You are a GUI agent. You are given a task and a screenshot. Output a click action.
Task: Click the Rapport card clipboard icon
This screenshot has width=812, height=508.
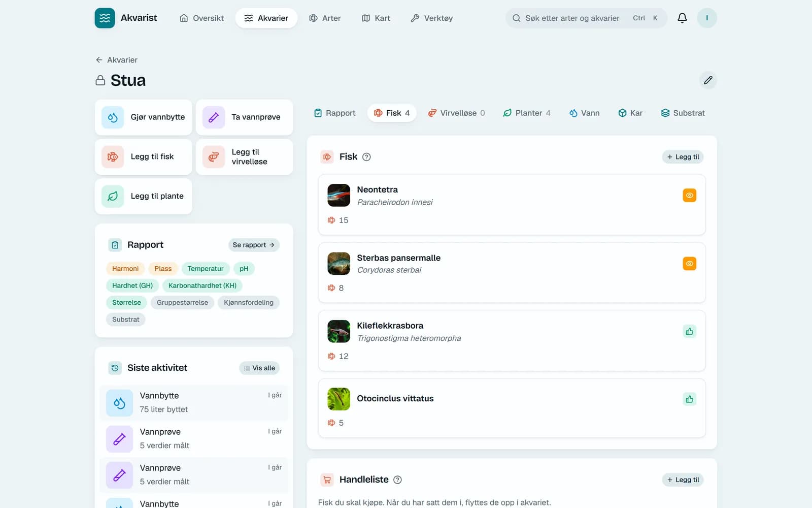point(115,245)
